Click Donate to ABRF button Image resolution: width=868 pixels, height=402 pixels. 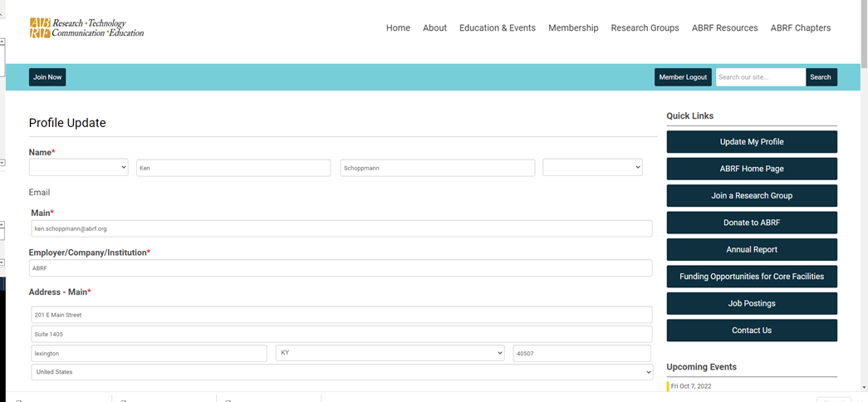[x=752, y=223]
